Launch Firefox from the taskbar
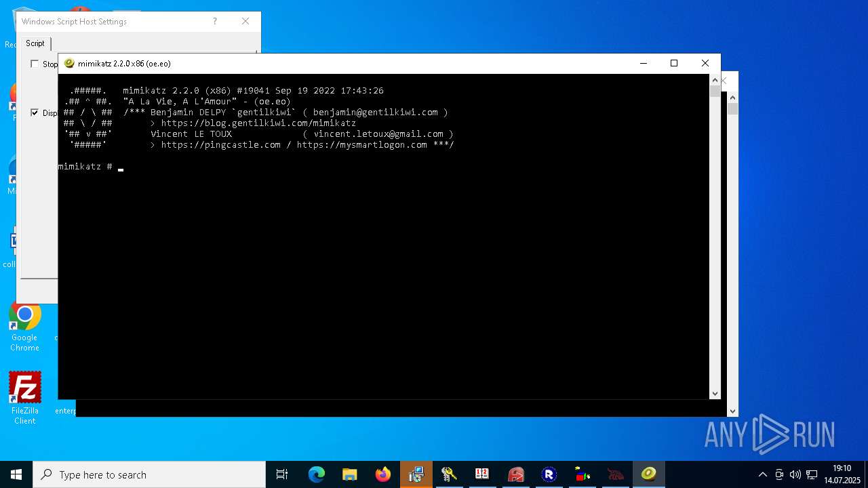Image resolution: width=868 pixels, height=488 pixels. pos(383,474)
